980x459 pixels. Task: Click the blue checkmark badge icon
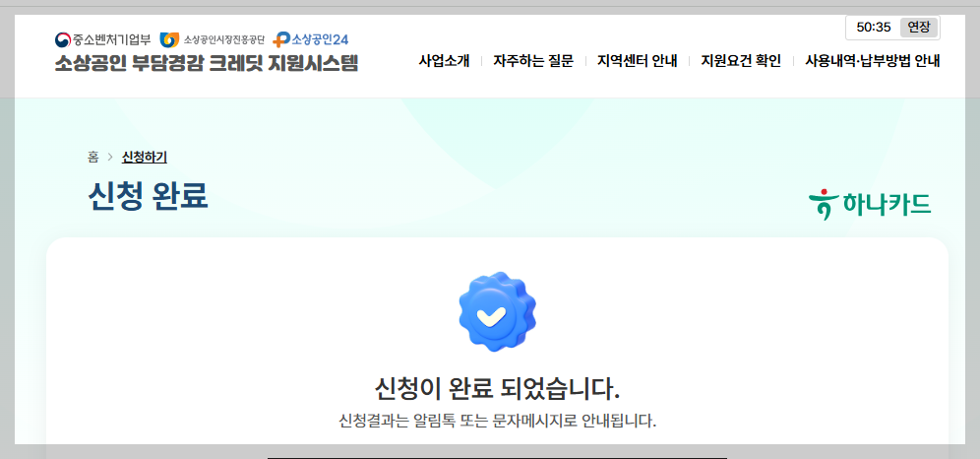pos(497,311)
